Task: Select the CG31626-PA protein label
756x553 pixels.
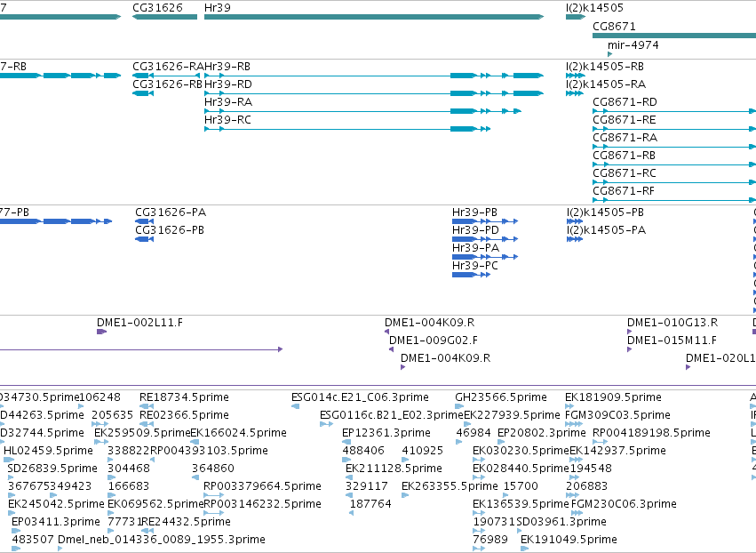Action: 171,212
